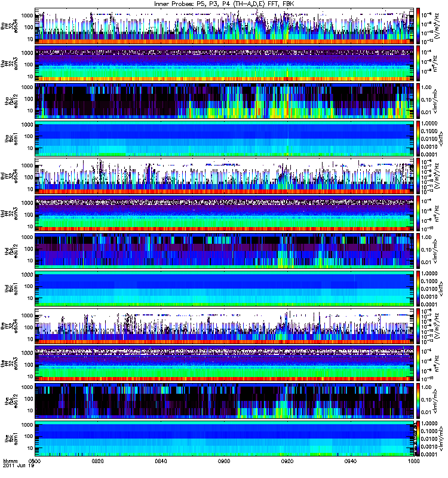This screenshot has width=448, height=478.
Task: Click the '2011 Jun 19' date label
Action: [19, 465]
